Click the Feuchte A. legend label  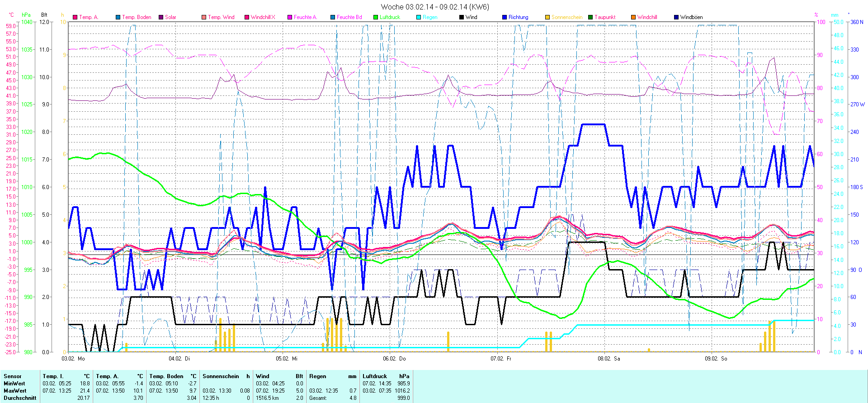point(305,17)
